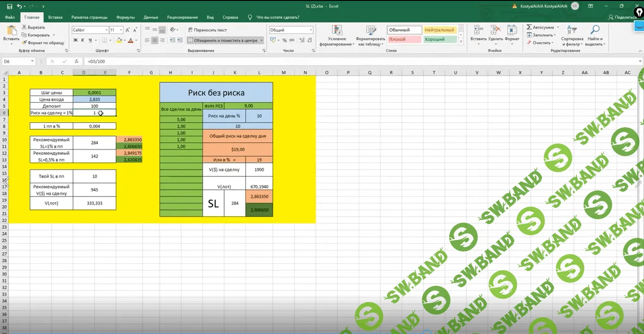Open the Calibri font name dropdown
Viewport: 644px width, 334px height.
click(x=107, y=30)
